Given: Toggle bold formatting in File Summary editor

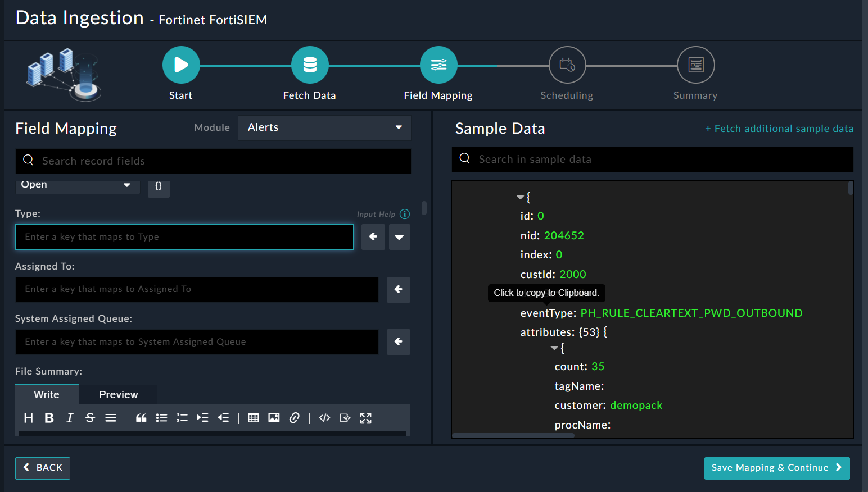Looking at the screenshot, I should 49,418.
